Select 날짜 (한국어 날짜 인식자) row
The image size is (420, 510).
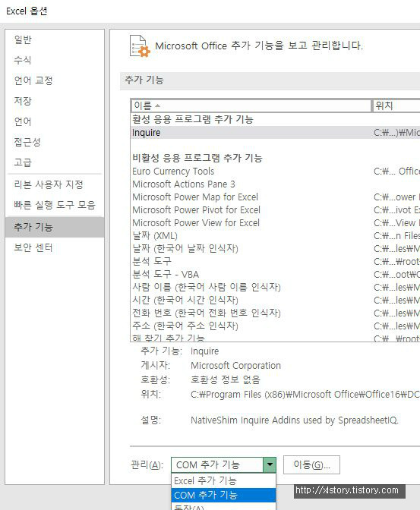tap(275, 248)
